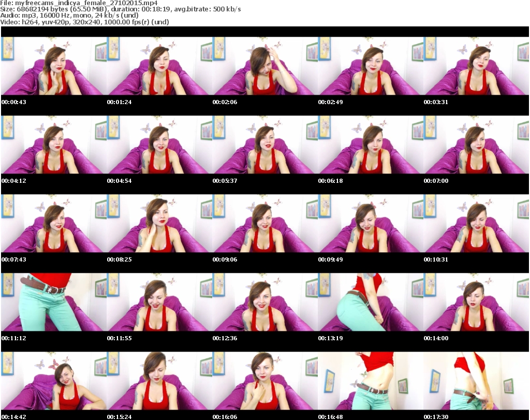530x420 pixels.
Task: Click the thumbnail frame stamped 00:11:12
Action: [x=54, y=302]
